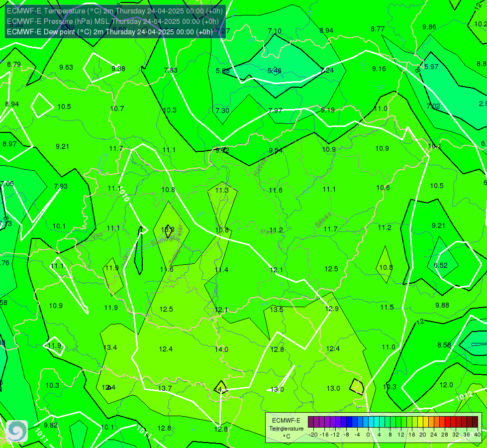This screenshot has height=448, width=487.
Task: Click the 1012 isobar label
Action: [x=464, y=396]
